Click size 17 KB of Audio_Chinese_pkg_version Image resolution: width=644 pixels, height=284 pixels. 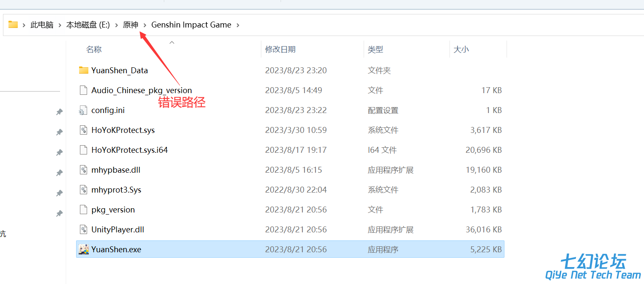point(491,91)
